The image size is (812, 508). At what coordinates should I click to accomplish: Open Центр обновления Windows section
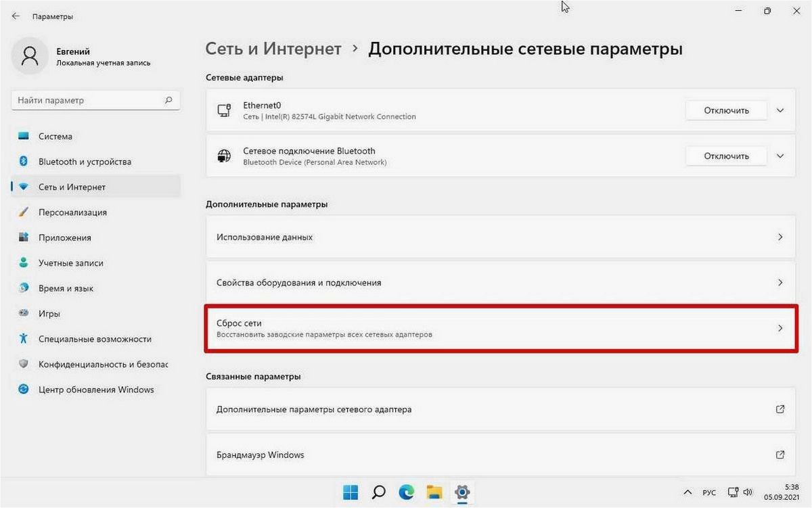[96, 390]
